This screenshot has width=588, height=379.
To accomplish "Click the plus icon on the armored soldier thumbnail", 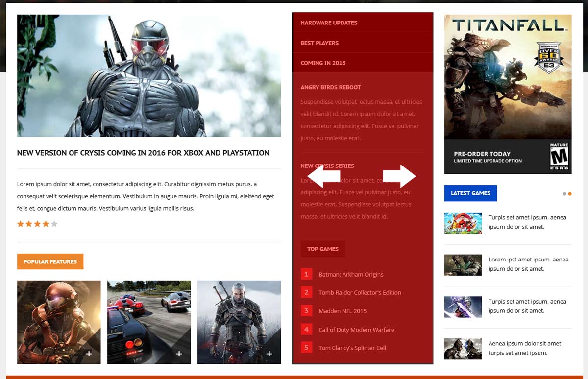I will pyautogui.click(x=89, y=354).
